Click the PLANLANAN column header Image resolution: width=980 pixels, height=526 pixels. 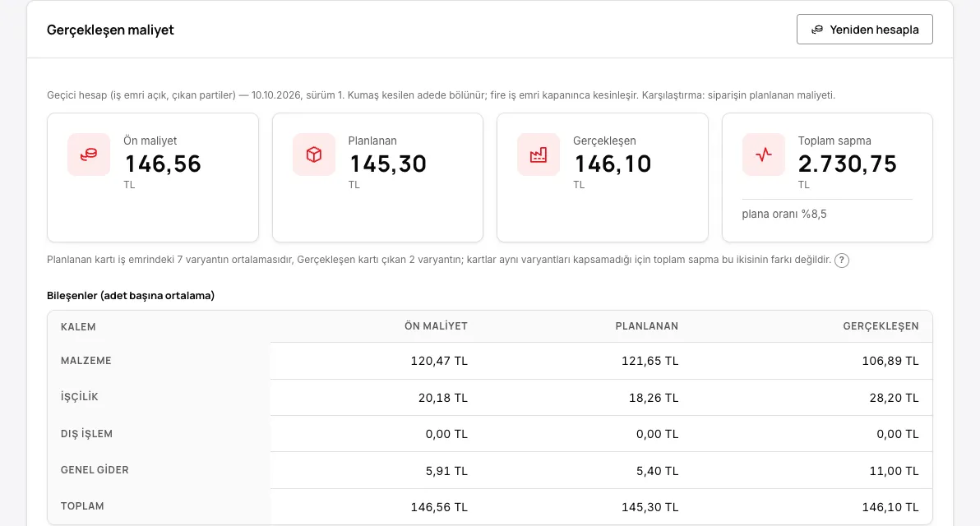coord(647,326)
